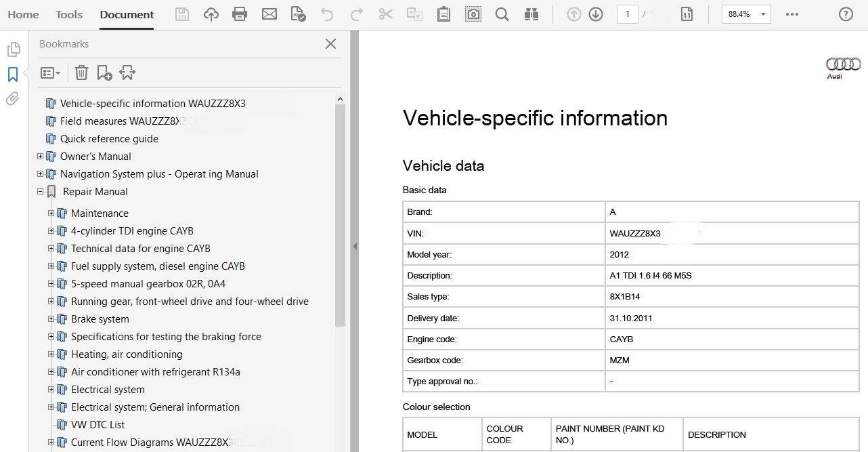This screenshot has height=452, width=868.
Task: Select the VW DTC List bookmark
Action: click(99, 424)
